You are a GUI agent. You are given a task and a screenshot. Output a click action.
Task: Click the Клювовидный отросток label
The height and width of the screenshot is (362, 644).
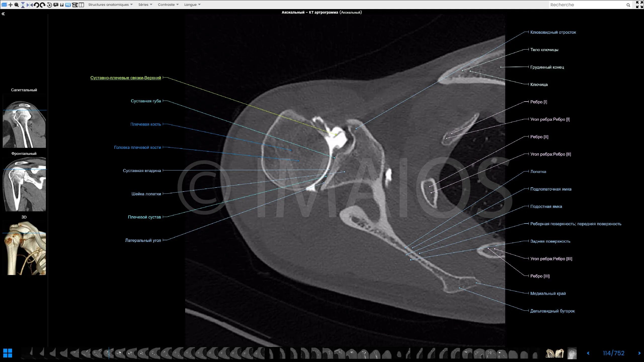click(x=553, y=32)
